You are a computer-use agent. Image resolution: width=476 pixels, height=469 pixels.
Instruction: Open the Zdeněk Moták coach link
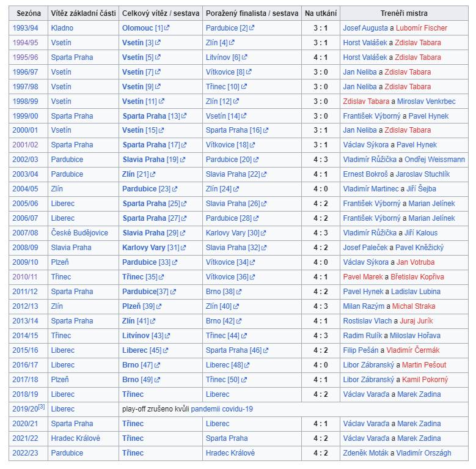(x=365, y=453)
